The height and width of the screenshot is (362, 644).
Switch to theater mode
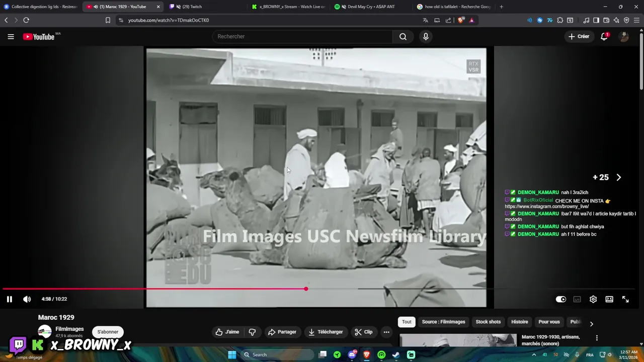(609, 299)
